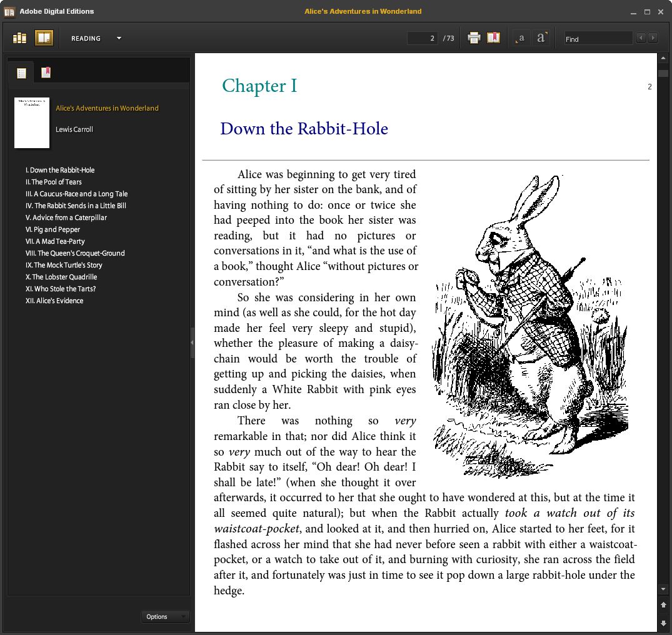Image resolution: width=672 pixels, height=635 pixels.
Task: Click the Alice's Adventures in Wonderland title link
Action: [107, 108]
